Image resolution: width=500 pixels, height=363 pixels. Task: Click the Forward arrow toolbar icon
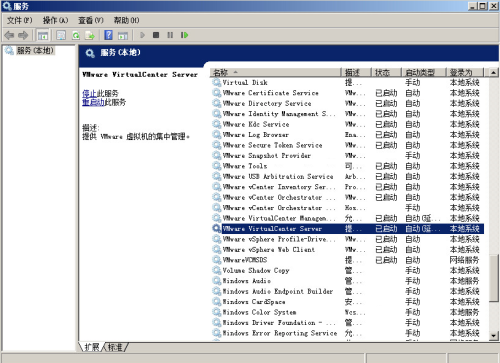[x=23, y=35]
